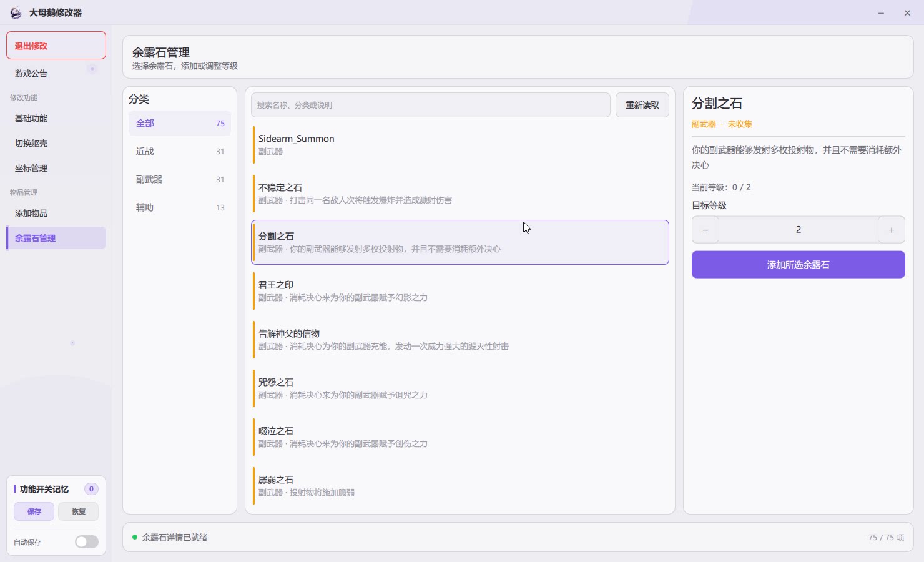Click the 添加所选余露石 button
The height and width of the screenshot is (562, 924).
coord(799,265)
